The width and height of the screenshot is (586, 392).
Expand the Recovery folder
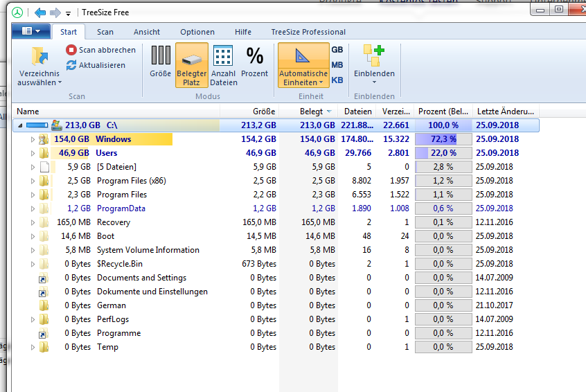click(33, 222)
